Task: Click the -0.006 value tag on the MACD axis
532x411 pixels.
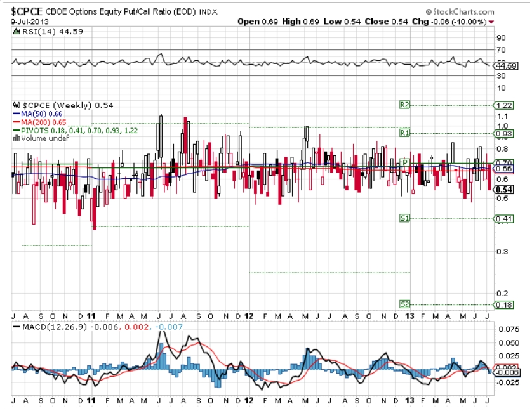Action: pyautogui.click(x=506, y=373)
